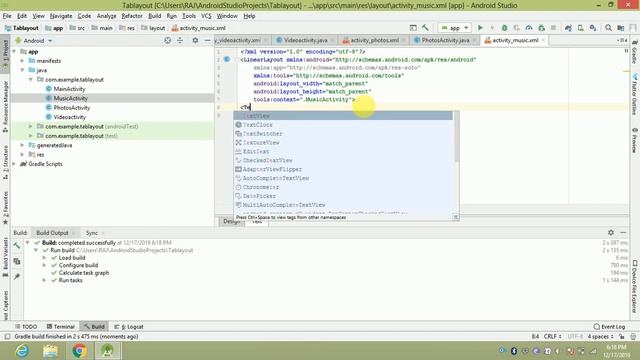Open the Logcat tool window
The height and width of the screenshot is (360, 640).
pyautogui.click(x=129, y=327)
